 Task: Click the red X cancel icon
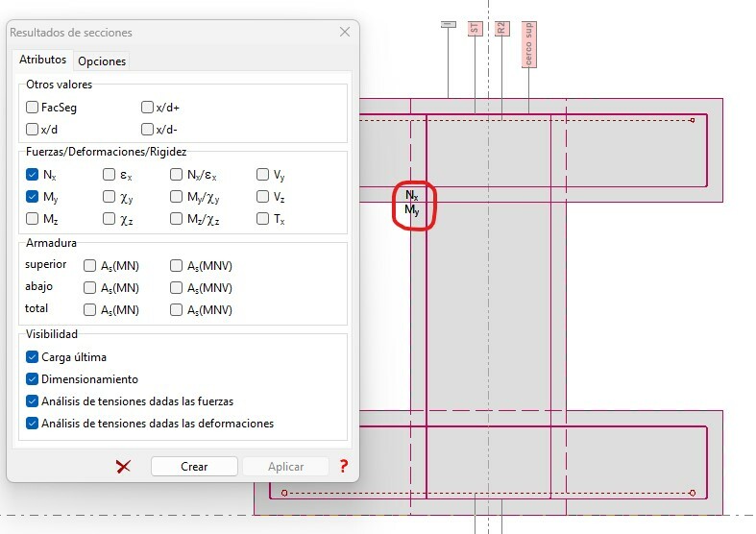[123, 466]
